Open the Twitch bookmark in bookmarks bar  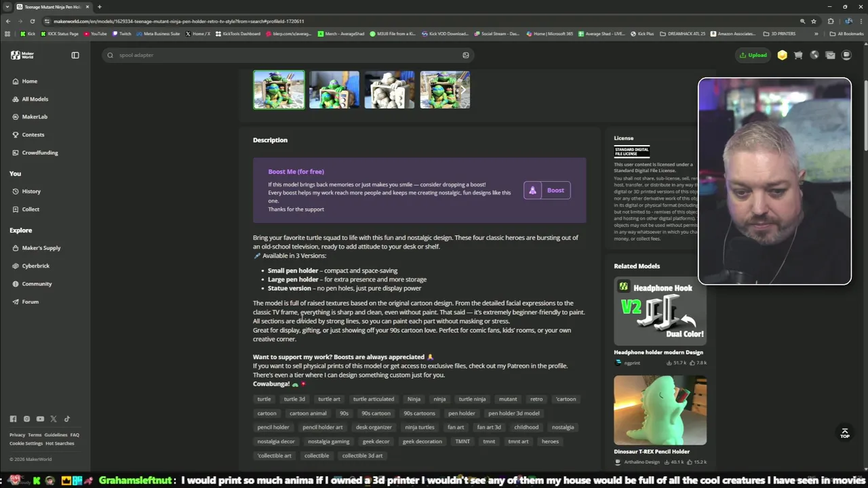tap(122, 33)
